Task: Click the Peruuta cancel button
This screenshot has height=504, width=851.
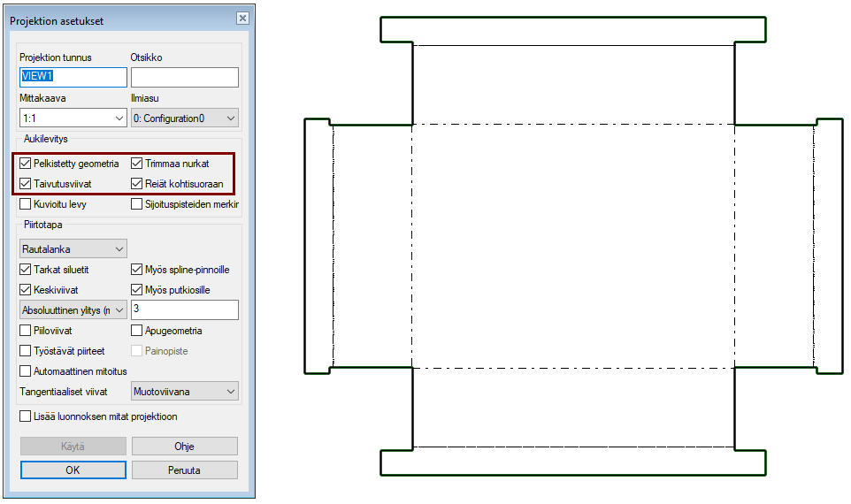Action: coord(184,470)
